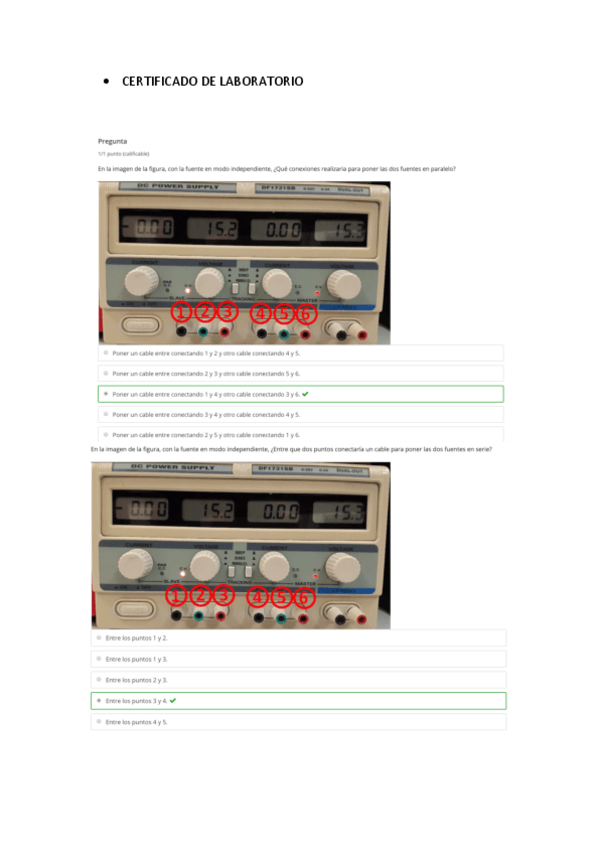Click the red circled number 5 in bottom image
Image resolution: width=599 pixels, height=848 pixels.
(x=281, y=598)
